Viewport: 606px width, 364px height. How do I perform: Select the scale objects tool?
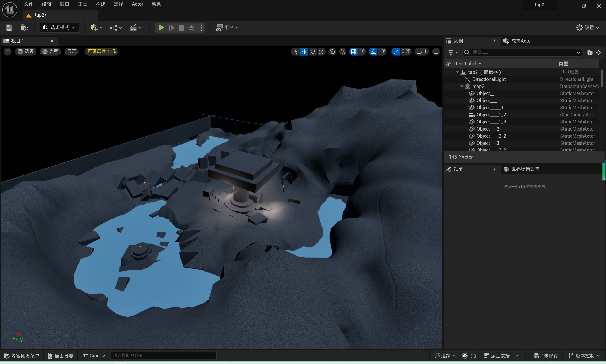[x=321, y=52]
